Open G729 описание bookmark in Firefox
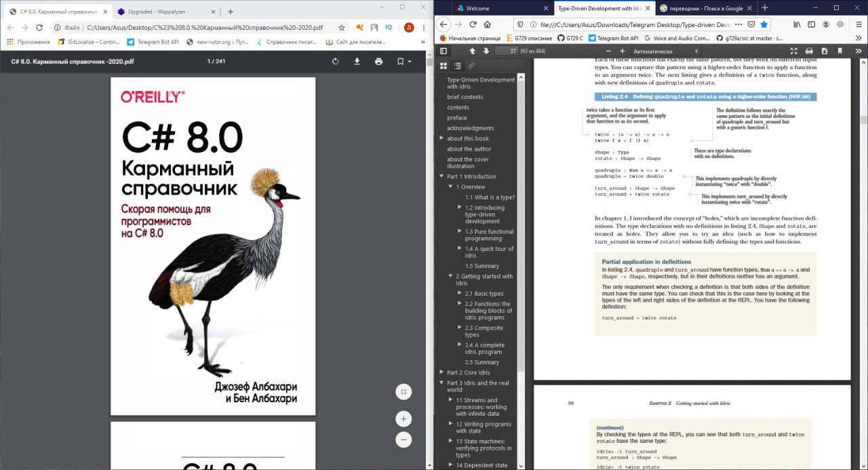 point(529,38)
